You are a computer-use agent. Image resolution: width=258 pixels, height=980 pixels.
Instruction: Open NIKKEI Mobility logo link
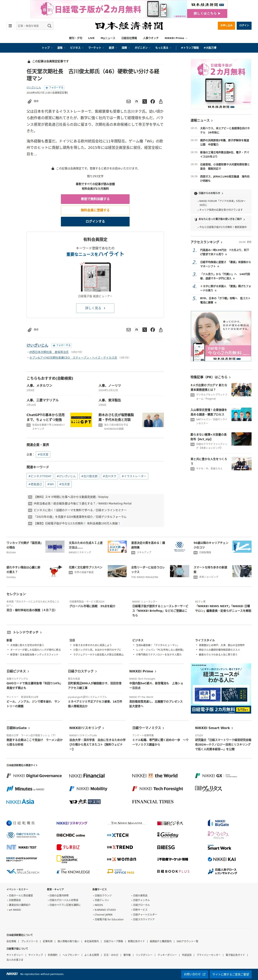point(88,789)
